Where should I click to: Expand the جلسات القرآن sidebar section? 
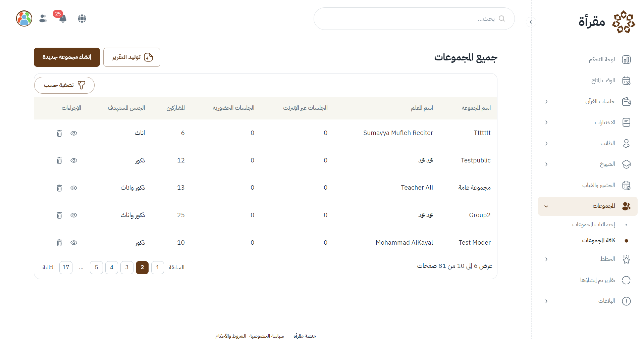(x=546, y=101)
